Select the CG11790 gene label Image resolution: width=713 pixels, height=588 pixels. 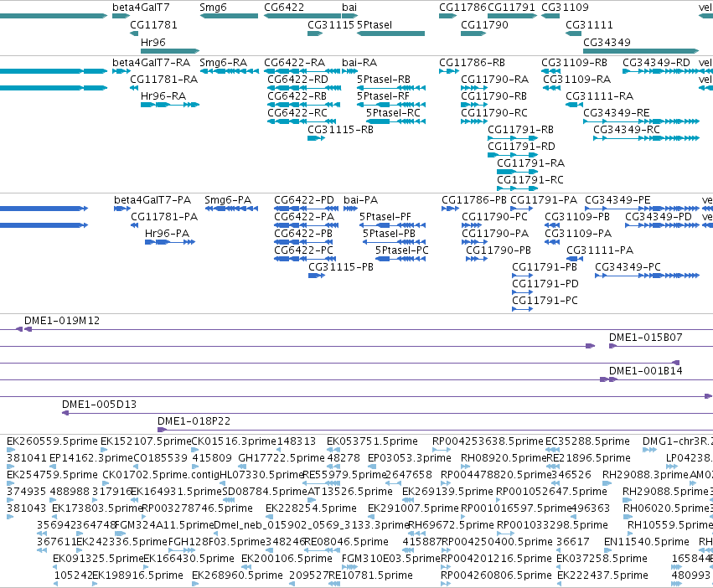(x=484, y=24)
